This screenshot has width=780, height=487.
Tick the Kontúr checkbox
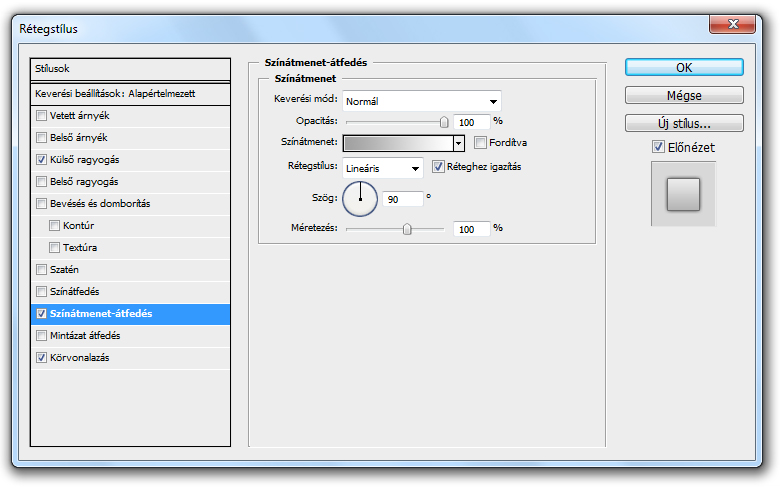click(x=55, y=226)
